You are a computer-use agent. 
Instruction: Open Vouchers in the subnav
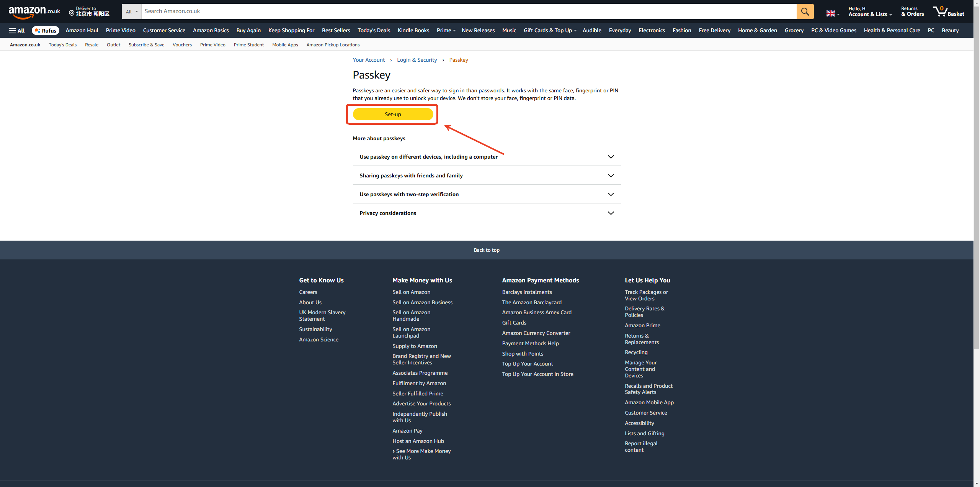point(182,45)
